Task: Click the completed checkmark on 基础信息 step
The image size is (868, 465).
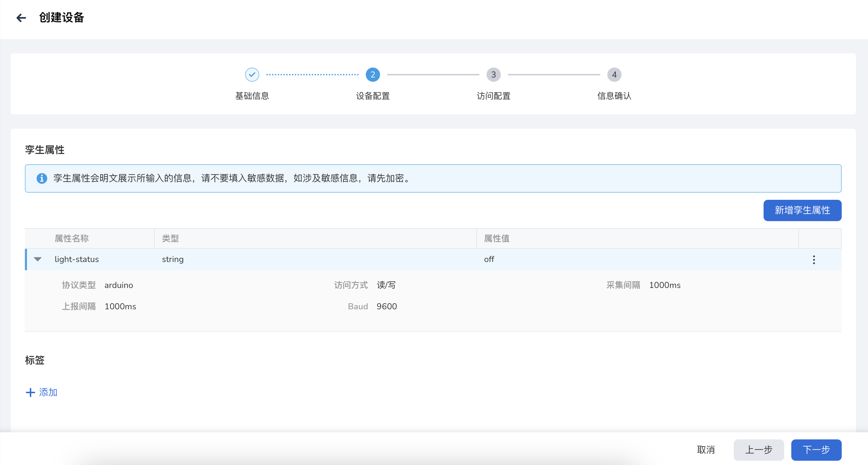Action: coord(252,75)
